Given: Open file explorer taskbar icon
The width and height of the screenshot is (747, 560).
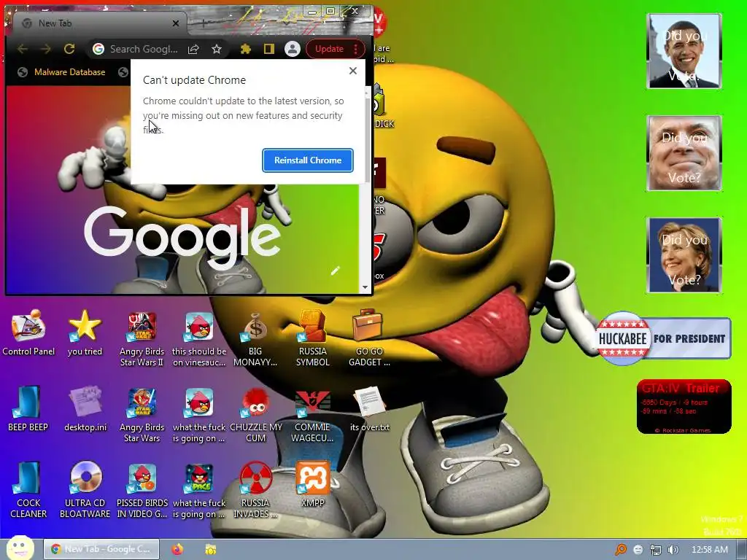Looking at the screenshot, I should click(x=211, y=549).
